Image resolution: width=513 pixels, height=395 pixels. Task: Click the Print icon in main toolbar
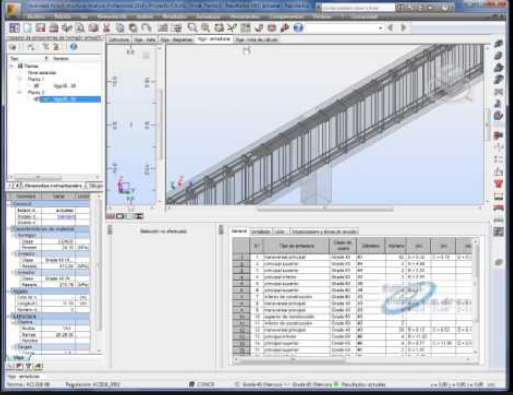53,28
